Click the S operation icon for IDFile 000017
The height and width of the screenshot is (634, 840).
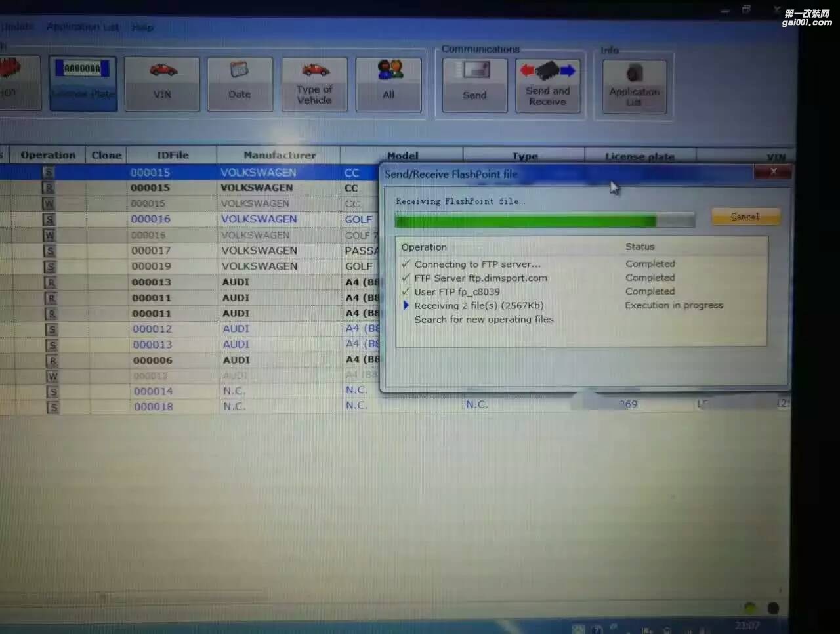(x=50, y=251)
